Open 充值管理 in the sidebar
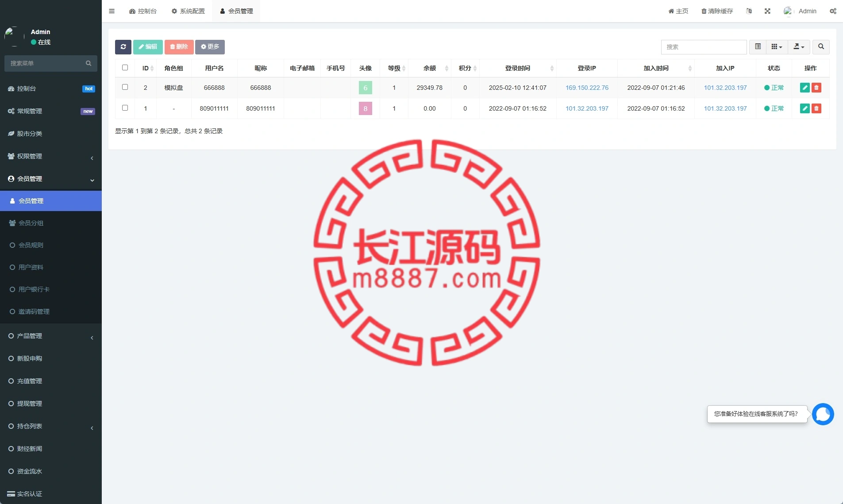 [51, 381]
